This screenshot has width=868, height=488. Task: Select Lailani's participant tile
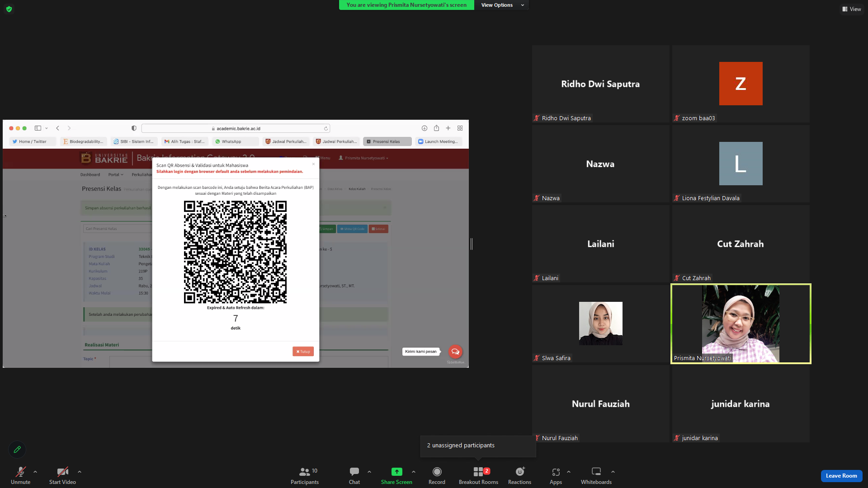tap(600, 244)
